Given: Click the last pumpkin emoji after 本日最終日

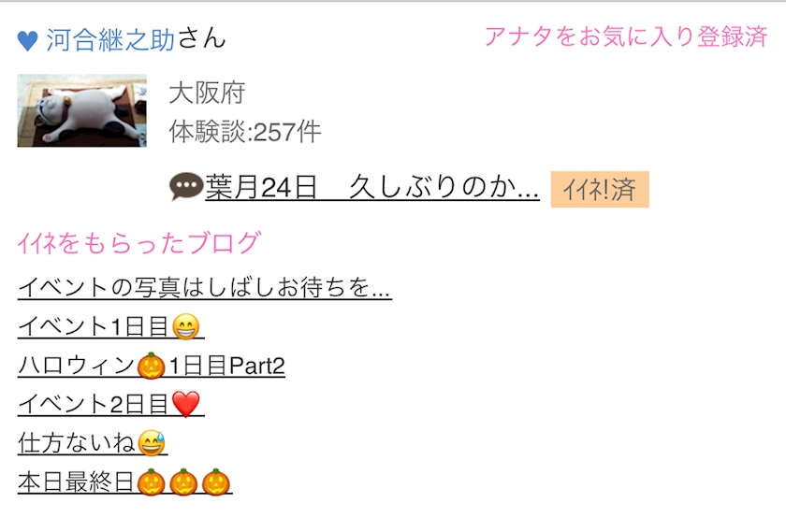Looking at the screenshot, I should point(216,482).
